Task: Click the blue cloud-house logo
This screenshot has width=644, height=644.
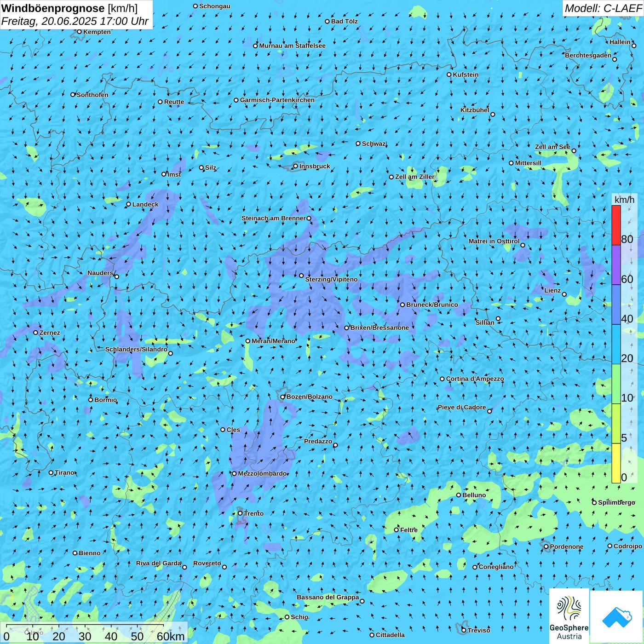Action: tap(617, 617)
